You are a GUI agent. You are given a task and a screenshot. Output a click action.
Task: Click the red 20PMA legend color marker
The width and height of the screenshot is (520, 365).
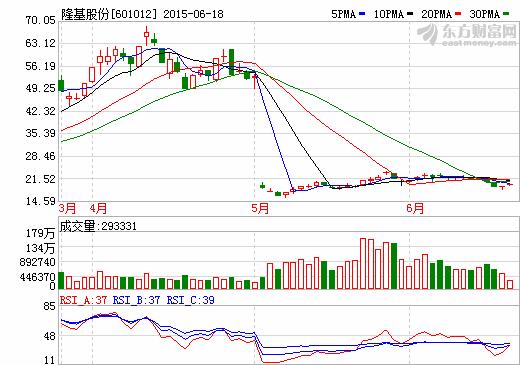[458, 14]
